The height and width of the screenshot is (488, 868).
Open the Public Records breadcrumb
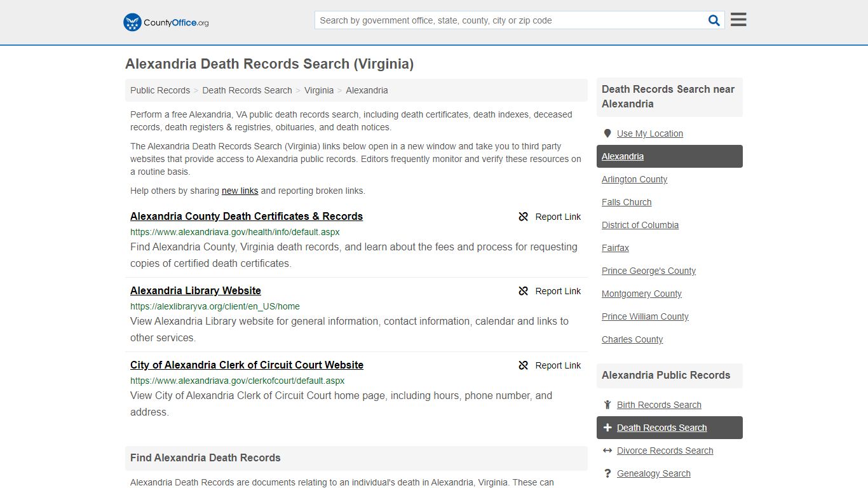[x=160, y=90]
